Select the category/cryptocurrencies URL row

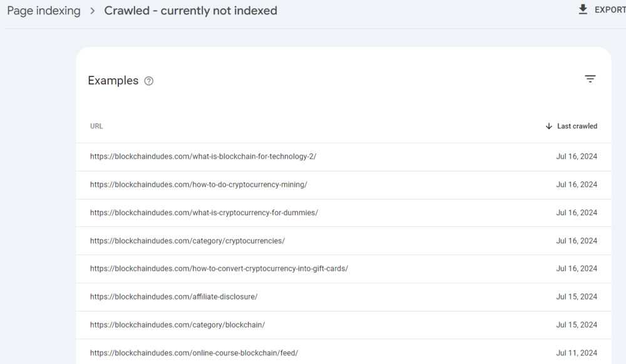(x=187, y=241)
